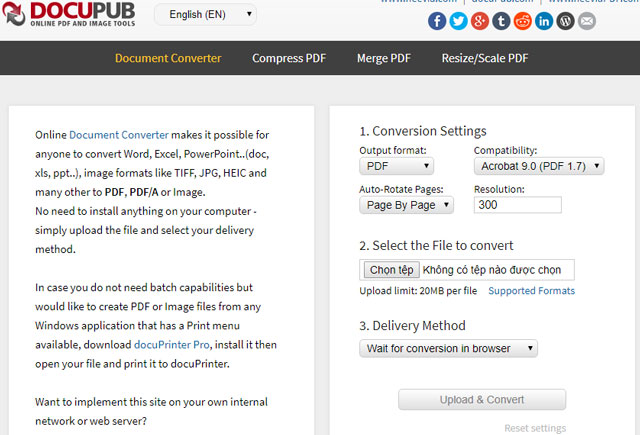The width and height of the screenshot is (640, 435).
Task: Click the Reset settings link
Action: (x=535, y=428)
